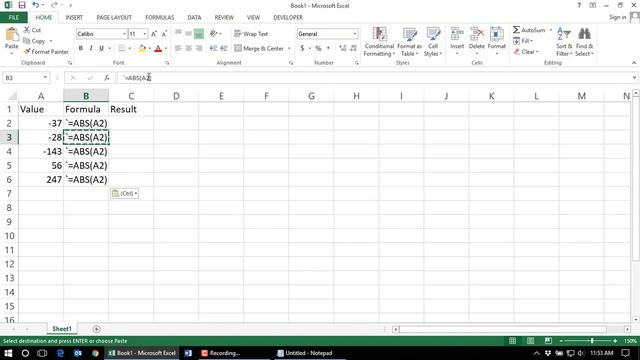
Task: Switch to the DEVELOPER tab
Action: 288,18
